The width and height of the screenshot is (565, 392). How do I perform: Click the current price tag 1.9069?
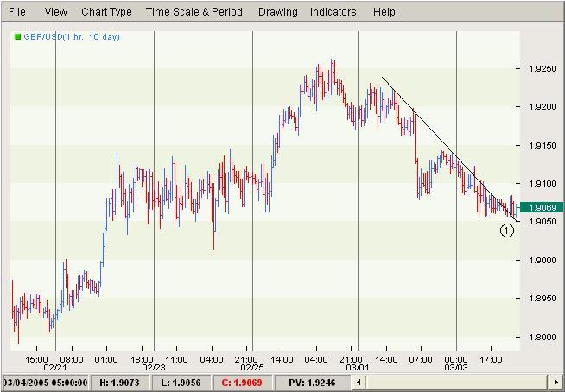[543, 207]
